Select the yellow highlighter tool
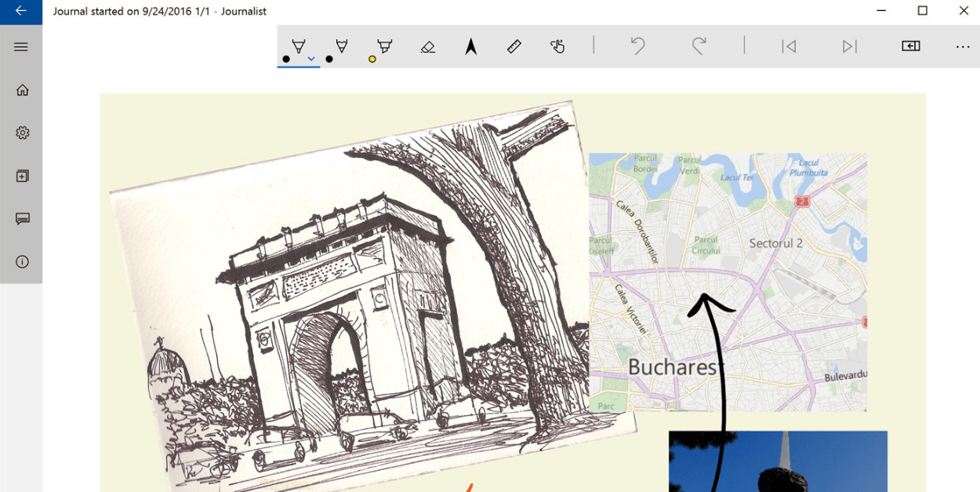The width and height of the screenshot is (980, 492). click(384, 46)
